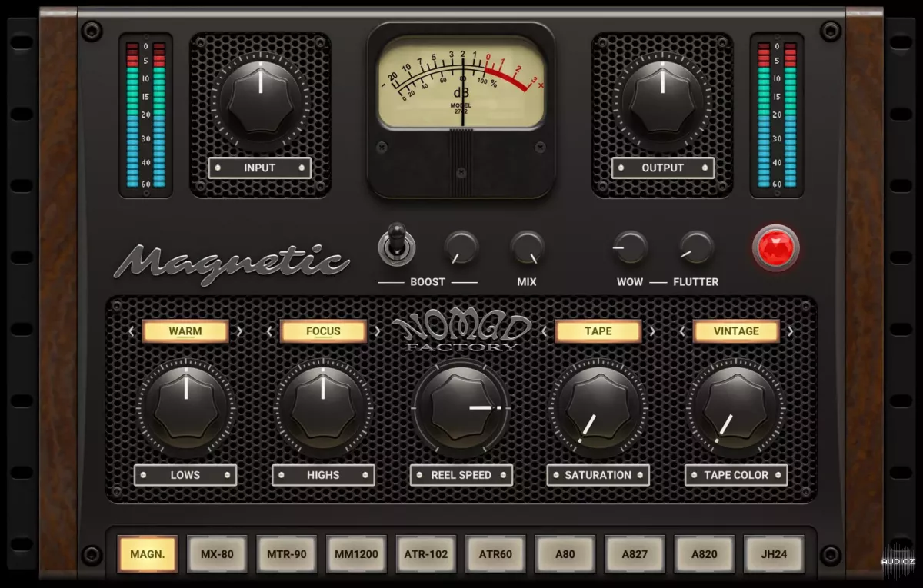Image resolution: width=923 pixels, height=588 pixels.
Task: Flip the Boost toggle switch
Action: click(397, 246)
